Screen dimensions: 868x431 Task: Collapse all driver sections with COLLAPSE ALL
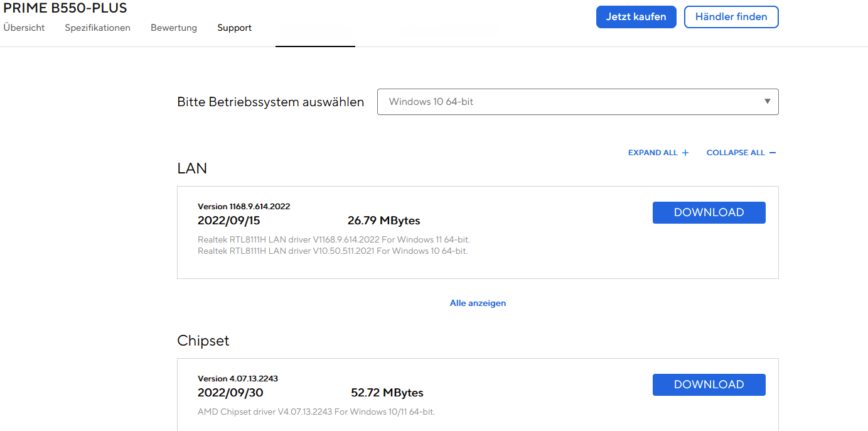(741, 153)
